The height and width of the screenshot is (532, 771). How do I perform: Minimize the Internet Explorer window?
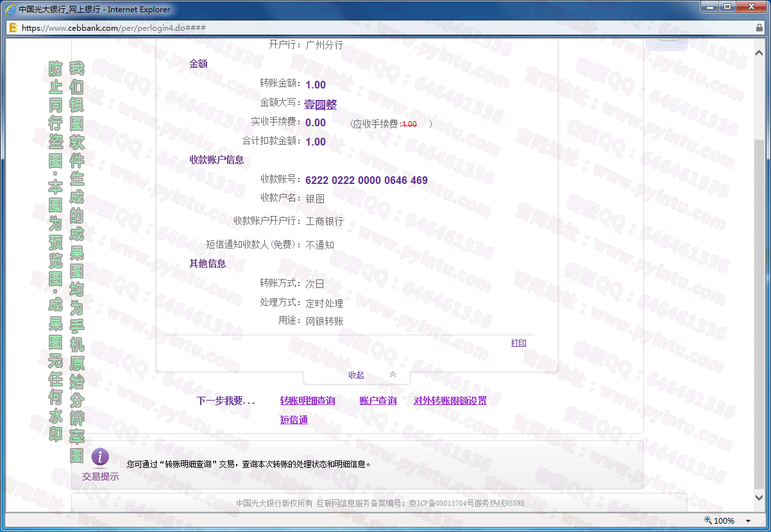tap(710, 6)
